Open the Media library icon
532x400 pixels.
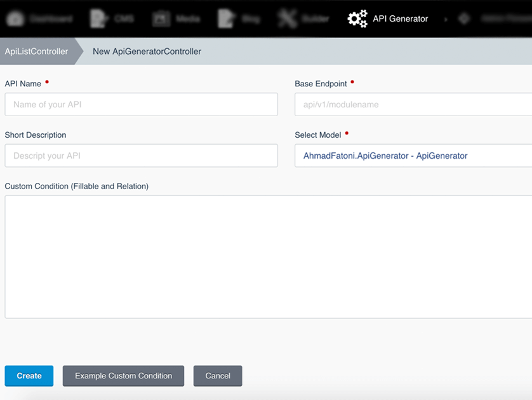[x=161, y=18]
